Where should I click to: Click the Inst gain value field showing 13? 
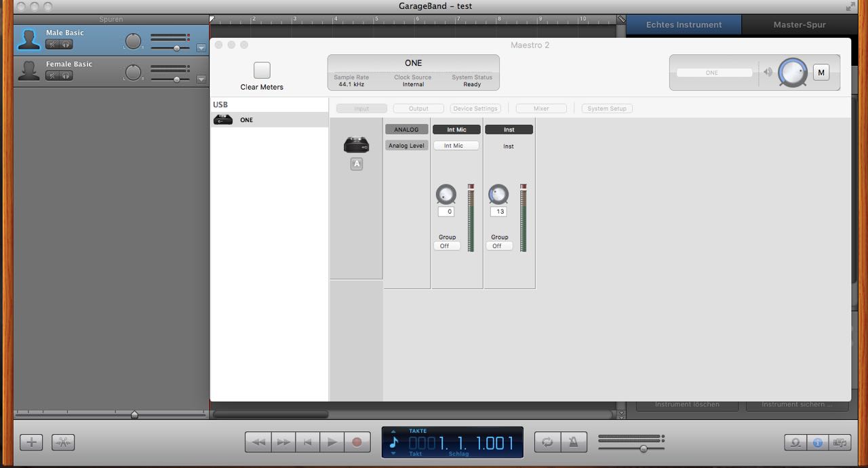coord(498,212)
